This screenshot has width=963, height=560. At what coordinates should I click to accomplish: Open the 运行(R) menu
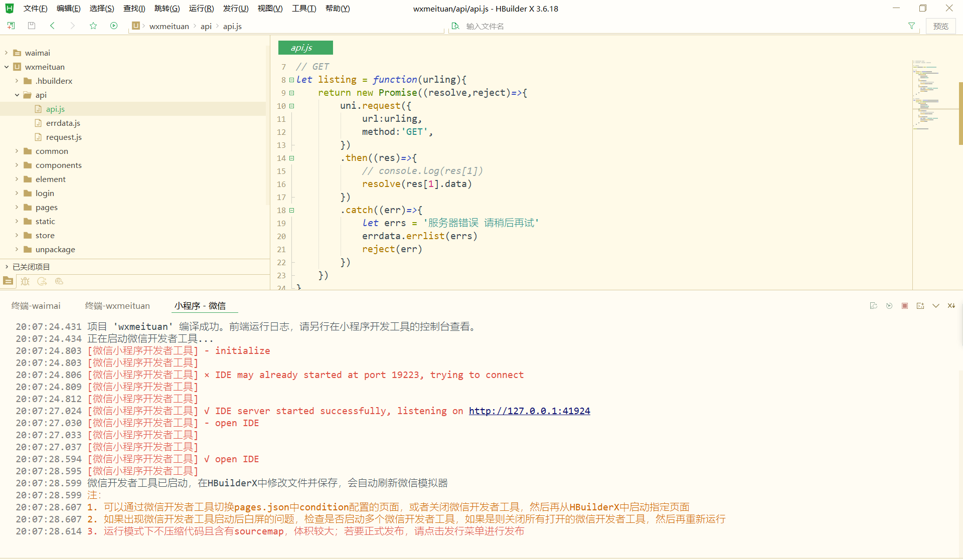201,9
